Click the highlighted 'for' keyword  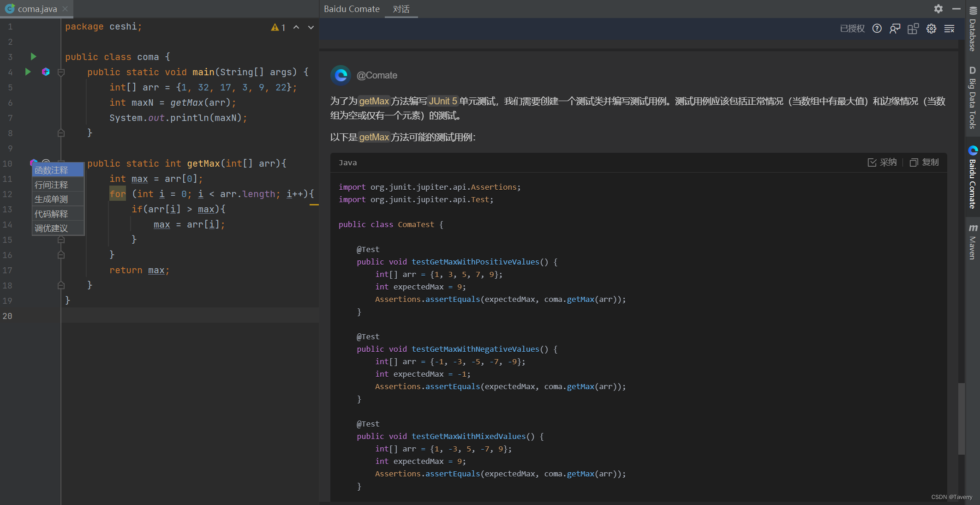(118, 194)
